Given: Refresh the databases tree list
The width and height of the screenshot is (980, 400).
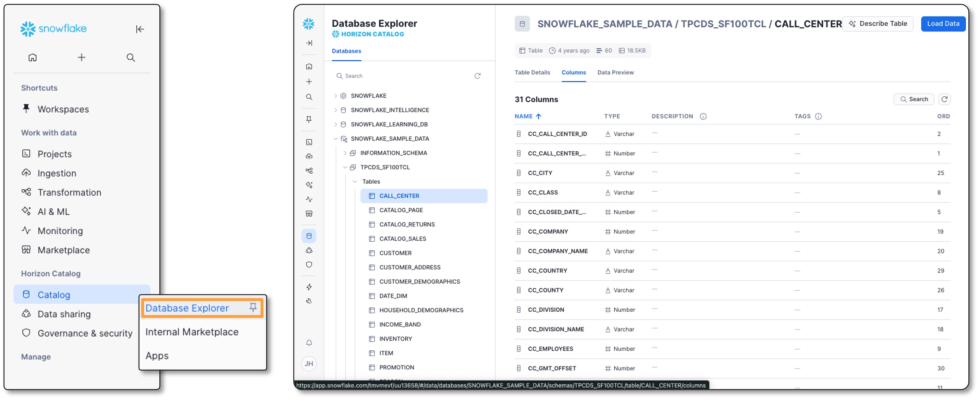Looking at the screenshot, I should (x=477, y=76).
